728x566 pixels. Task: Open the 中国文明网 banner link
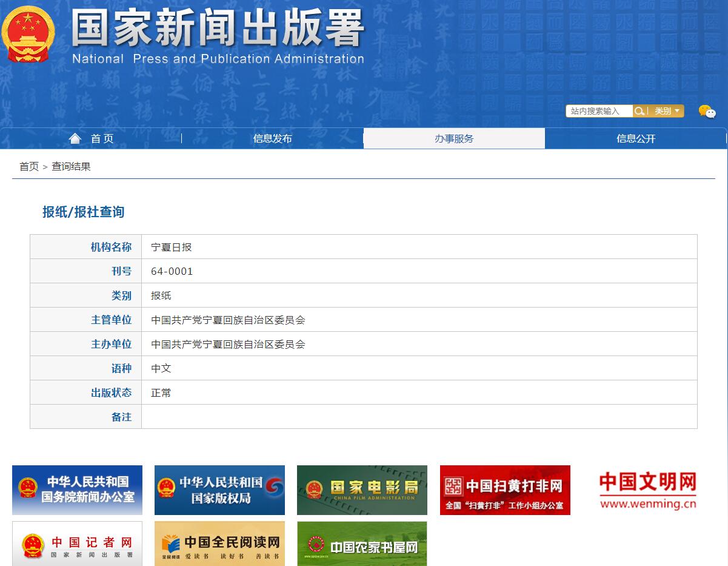647,490
